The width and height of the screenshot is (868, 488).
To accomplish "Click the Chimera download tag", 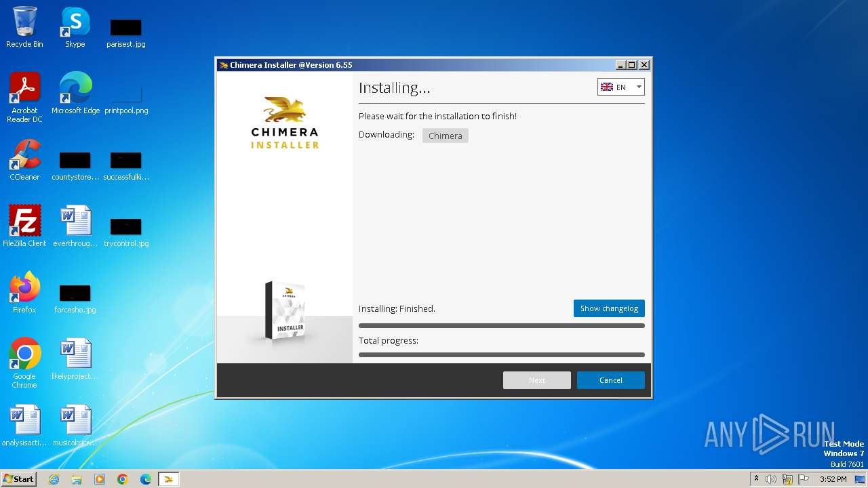I will [x=445, y=136].
